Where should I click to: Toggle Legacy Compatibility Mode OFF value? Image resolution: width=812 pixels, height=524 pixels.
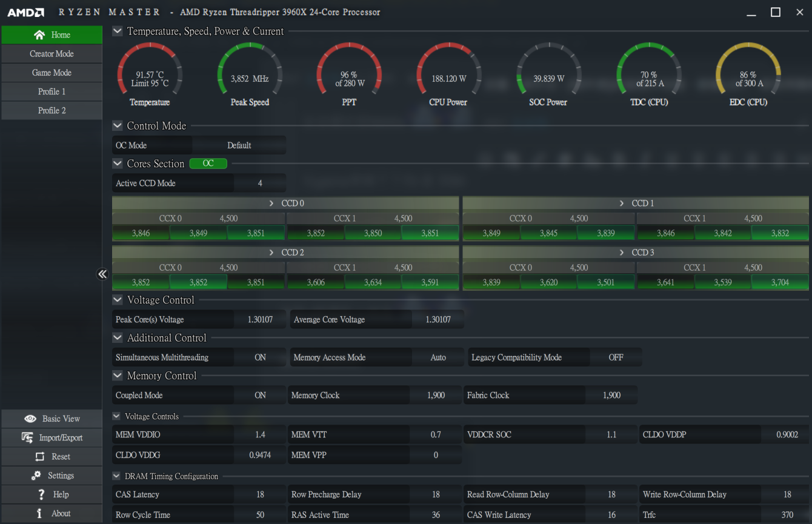(x=616, y=357)
